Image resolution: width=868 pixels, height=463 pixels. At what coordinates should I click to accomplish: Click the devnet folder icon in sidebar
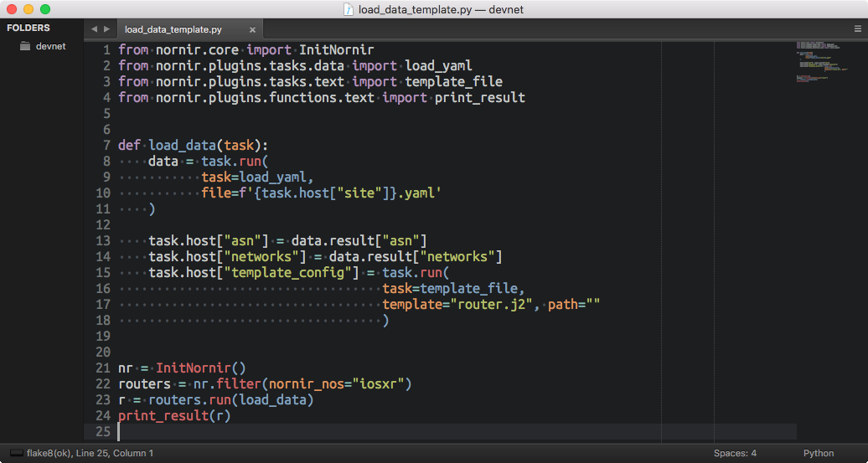(25, 46)
